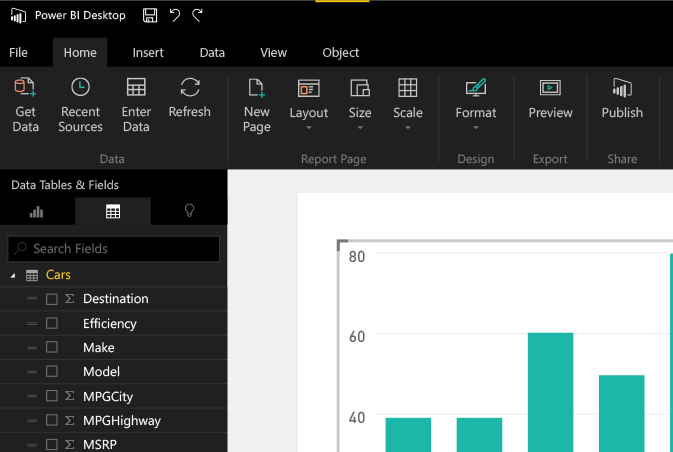Click the magnifier icon in Search Fields
This screenshot has width=673, height=452.
point(20,249)
